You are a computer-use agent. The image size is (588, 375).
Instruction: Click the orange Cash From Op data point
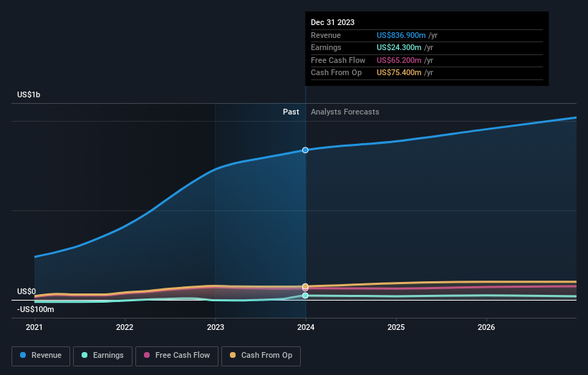pos(305,286)
